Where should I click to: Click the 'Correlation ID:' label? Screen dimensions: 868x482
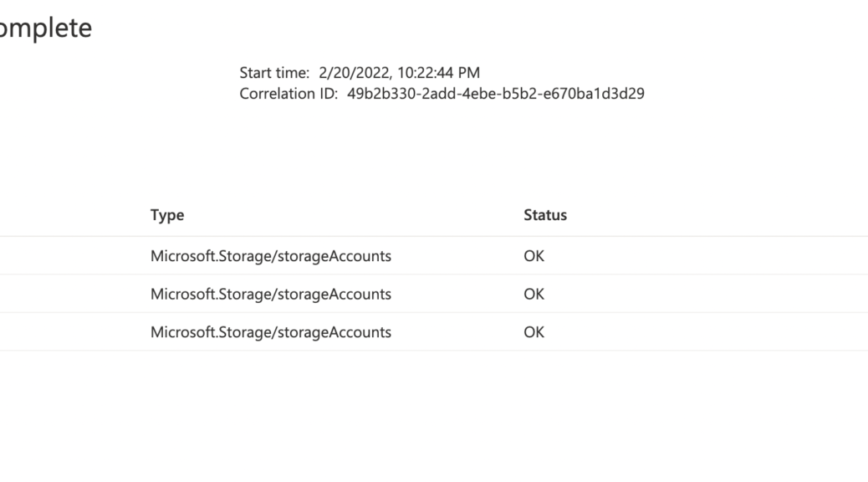coord(288,94)
